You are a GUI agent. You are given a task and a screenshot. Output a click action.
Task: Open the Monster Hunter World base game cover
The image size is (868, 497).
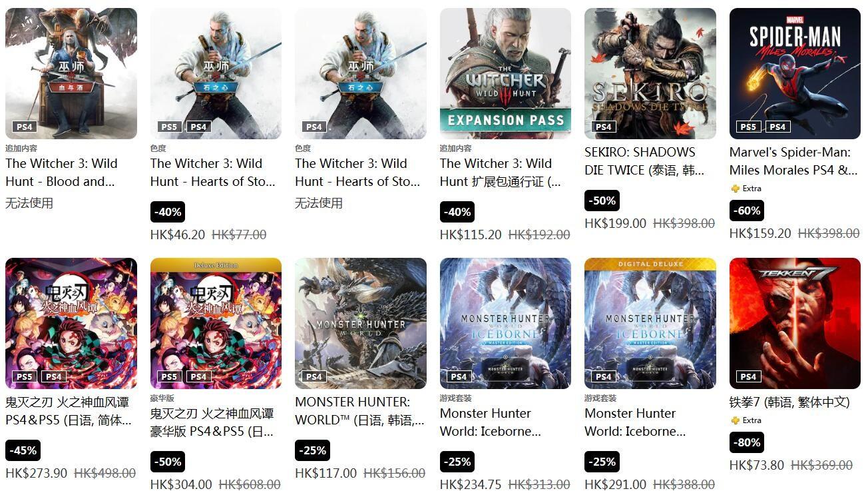(x=361, y=323)
